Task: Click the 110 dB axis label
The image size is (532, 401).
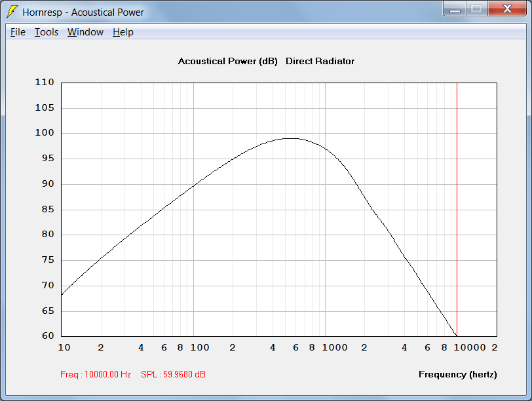Action: click(45, 82)
